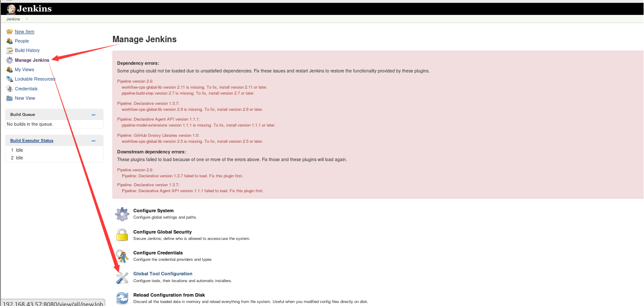The height and width of the screenshot is (306, 644).
Task: Click 'pipeline-model-extensions version 1.1.1 is missing' line
Action: coord(198,125)
